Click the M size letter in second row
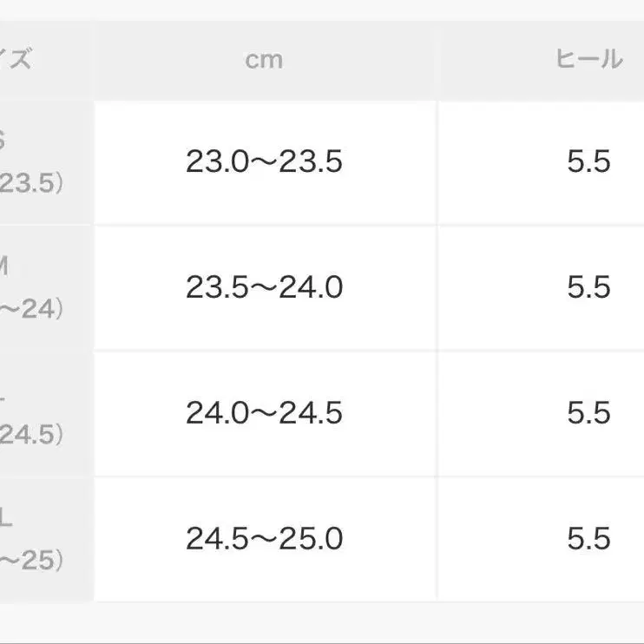Viewport: 644px width, 644px height. (x=4, y=266)
